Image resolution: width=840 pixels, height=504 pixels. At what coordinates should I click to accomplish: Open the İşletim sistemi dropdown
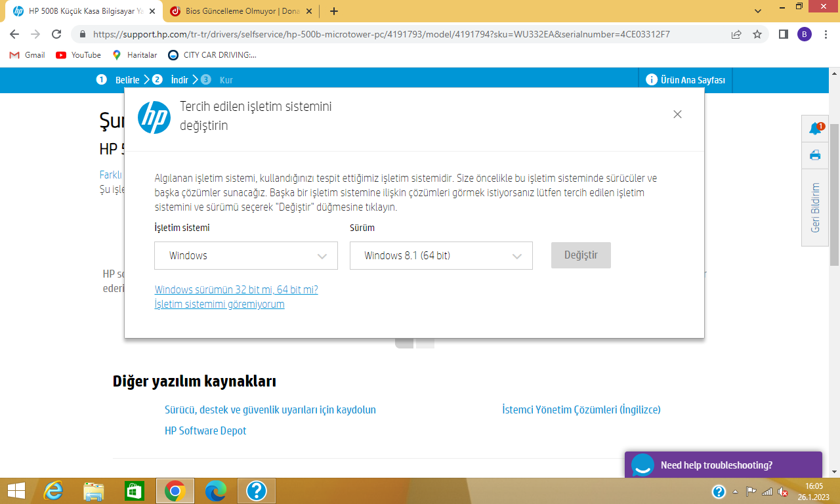(x=246, y=255)
